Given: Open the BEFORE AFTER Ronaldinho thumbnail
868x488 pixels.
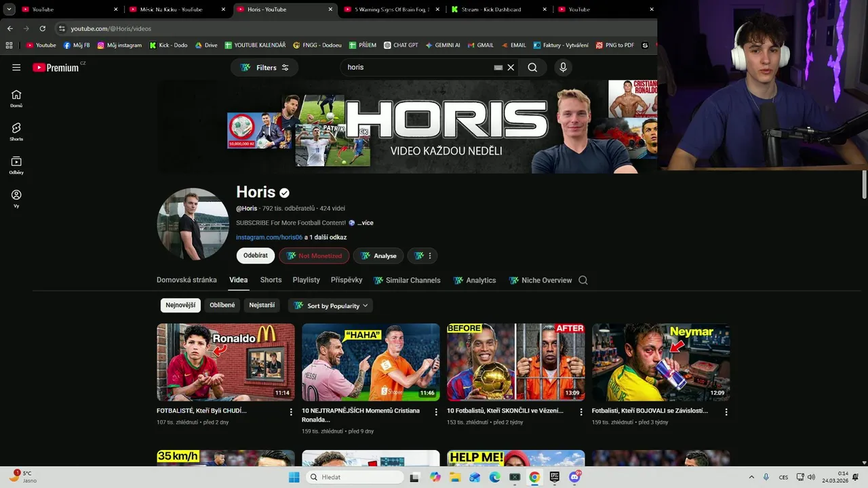Looking at the screenshot, I should (516, 362).
